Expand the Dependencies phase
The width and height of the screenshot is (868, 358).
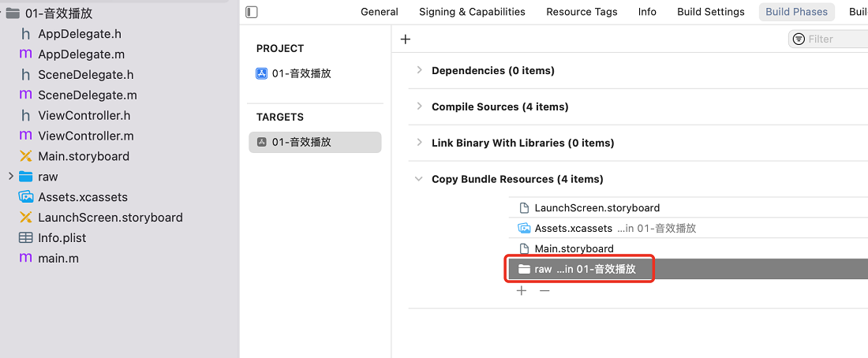pos(419,70)
